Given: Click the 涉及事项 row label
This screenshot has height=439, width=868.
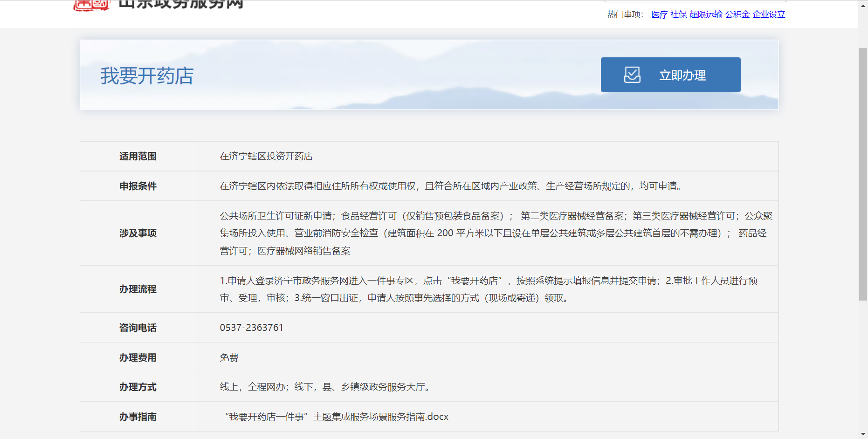Looking at the screenshot, I should (x=138, y=233).
